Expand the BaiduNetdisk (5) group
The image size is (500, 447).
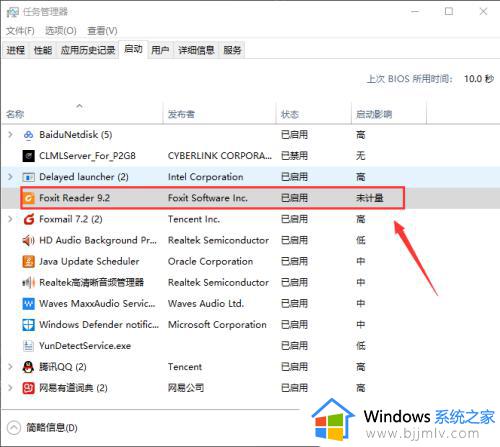click(x=10, y=135)
